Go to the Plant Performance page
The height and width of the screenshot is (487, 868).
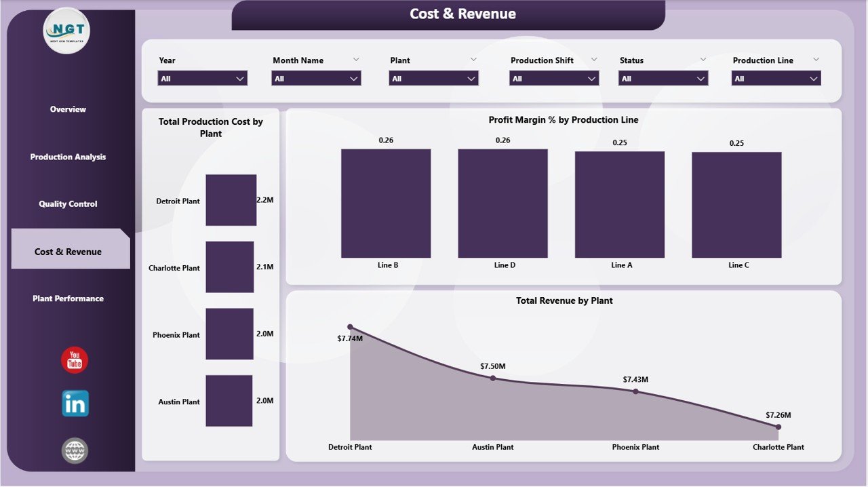pos(67,298)
